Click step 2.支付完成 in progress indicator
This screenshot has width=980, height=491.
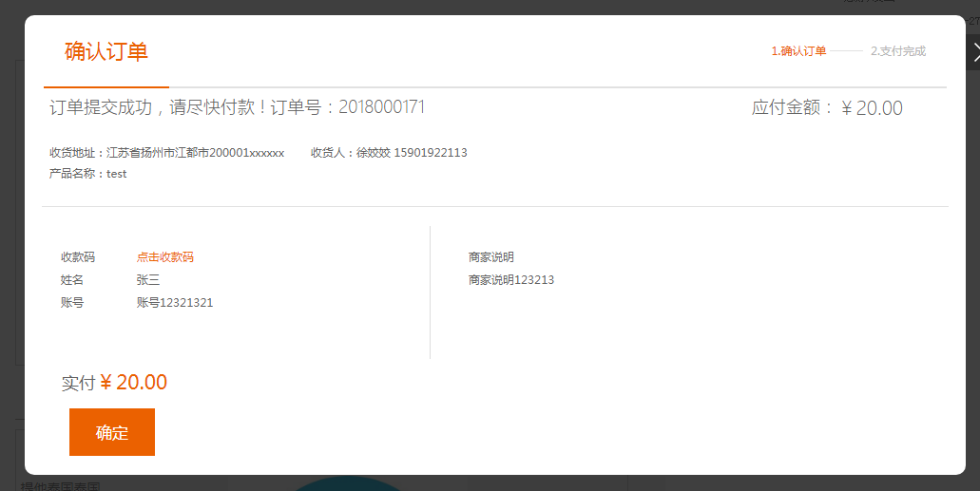coord(897,51)
